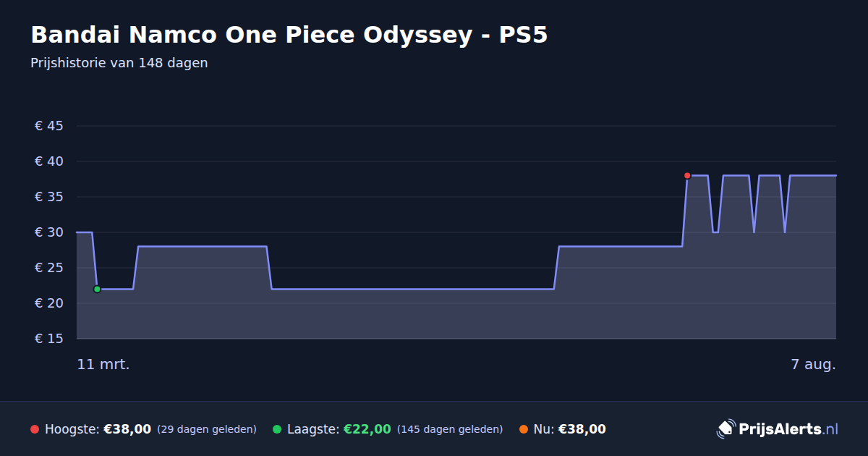The image size is (868, 456).
Task: Click the green Laagste legend dot
Action: 277,429
